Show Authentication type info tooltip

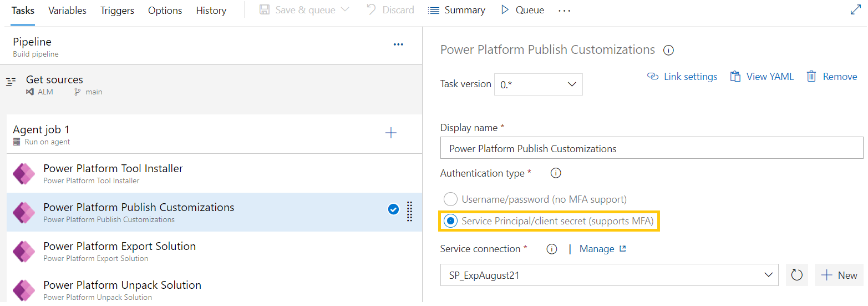click(556, 173)
